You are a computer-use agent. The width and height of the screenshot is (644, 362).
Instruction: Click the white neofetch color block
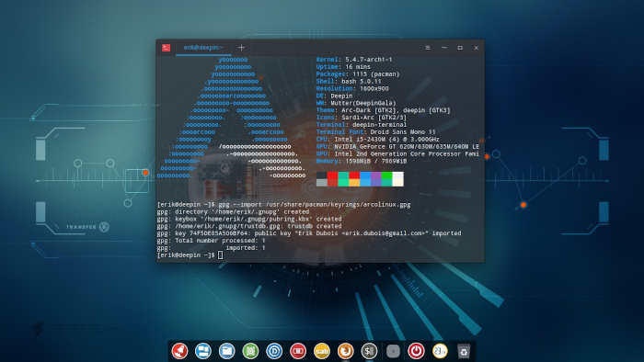[398, 179]
